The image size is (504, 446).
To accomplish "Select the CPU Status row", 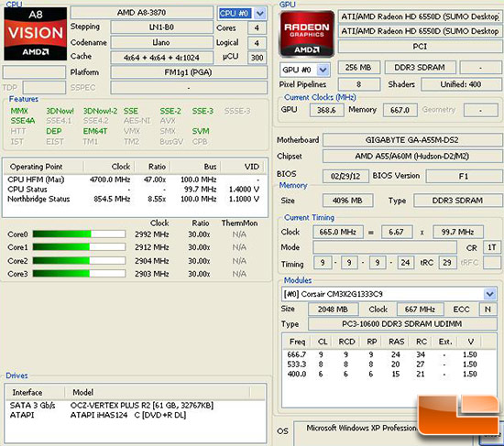I will [x=135, y=190].
